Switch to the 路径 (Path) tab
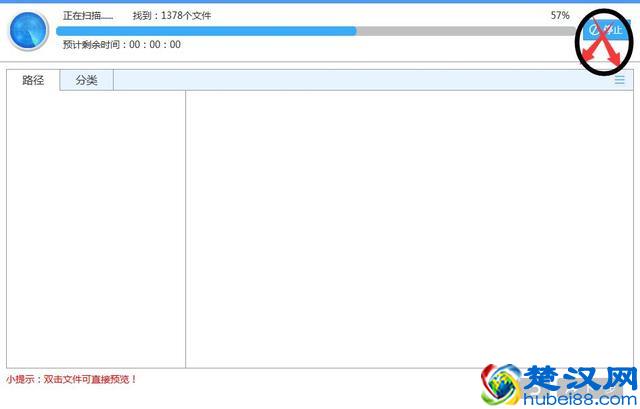Viewport: 640px width, 409px height. click(x=33, y=80)
